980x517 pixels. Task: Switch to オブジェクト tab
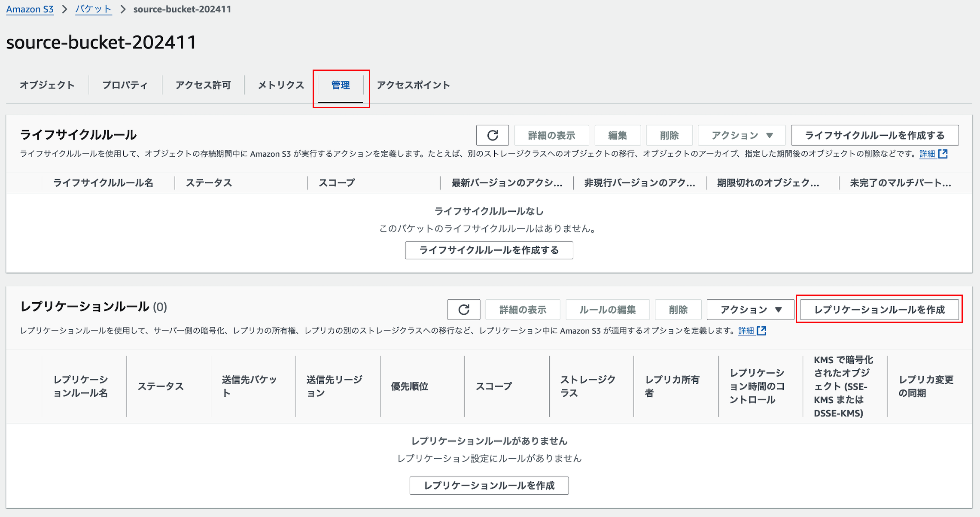[x=47, y=85]
